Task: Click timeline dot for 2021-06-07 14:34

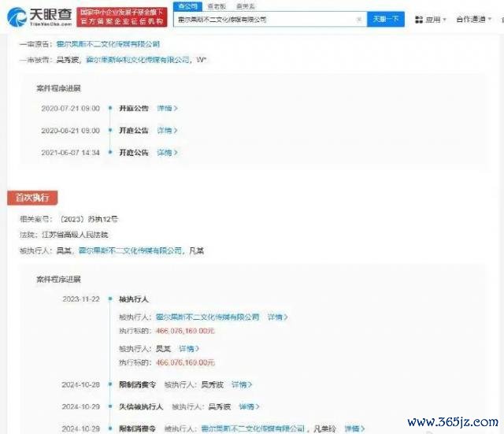Action: pos(110,152)
